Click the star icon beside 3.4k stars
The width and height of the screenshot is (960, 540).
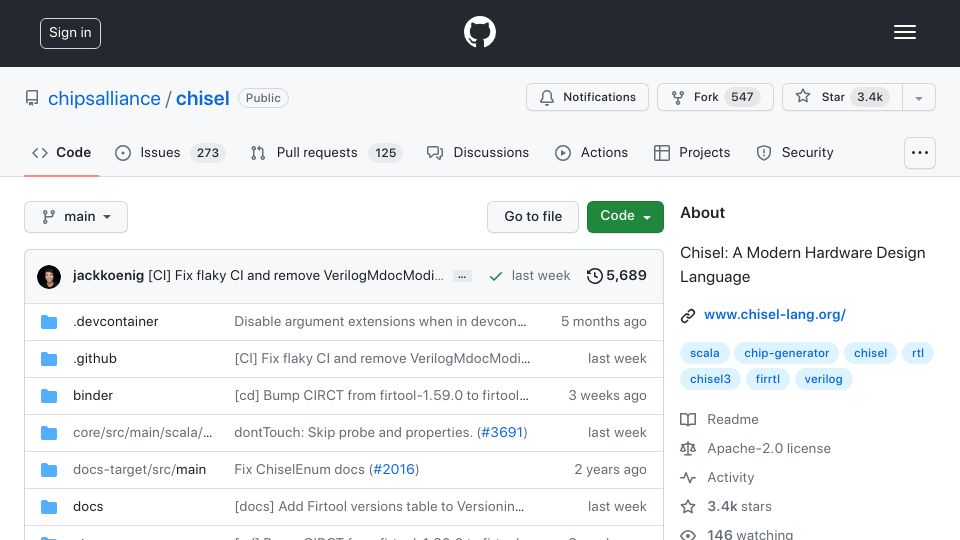(688, 506)
